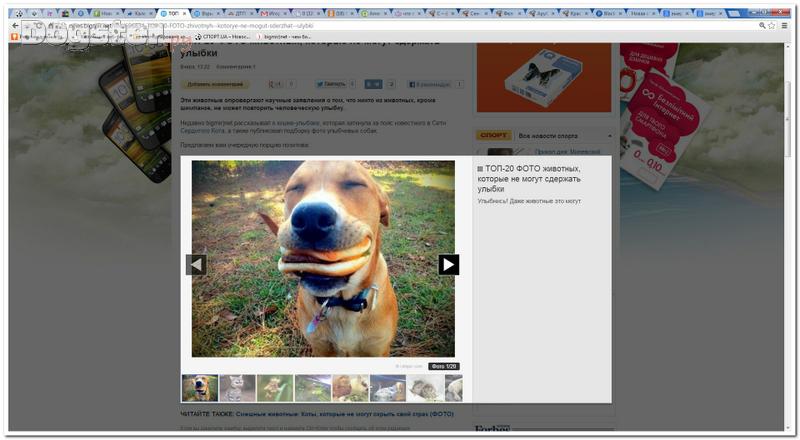Click the Forbes logo at bottom

click(492, 429)
